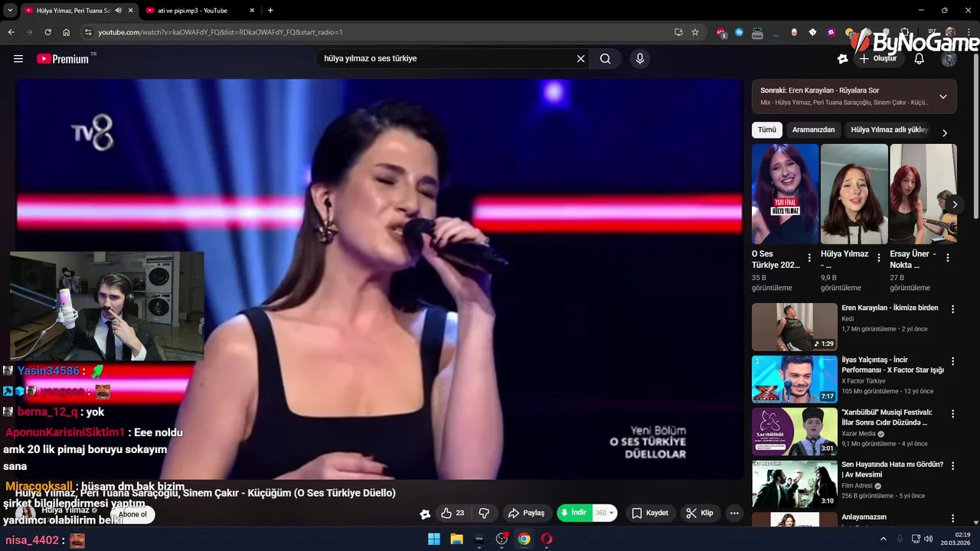Open the Hülya Yılmaz 9,9 B short

854,194
